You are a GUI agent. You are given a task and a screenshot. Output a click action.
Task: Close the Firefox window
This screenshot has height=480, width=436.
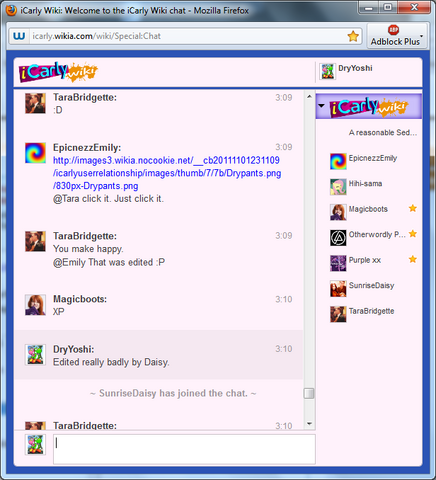click(414, 8)
